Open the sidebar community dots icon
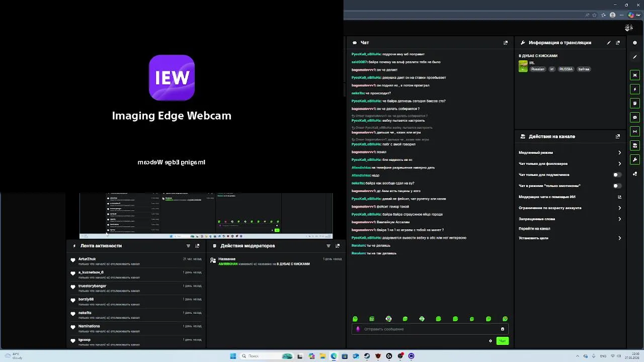 (x=635, y=173)
